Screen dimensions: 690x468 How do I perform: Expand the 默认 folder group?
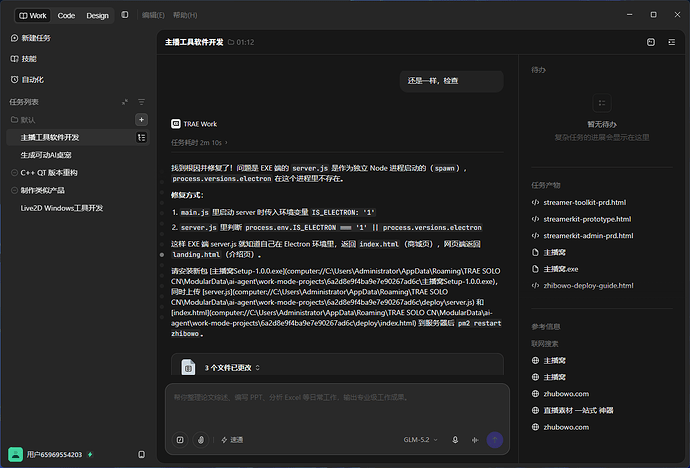(x=23, y=120)
